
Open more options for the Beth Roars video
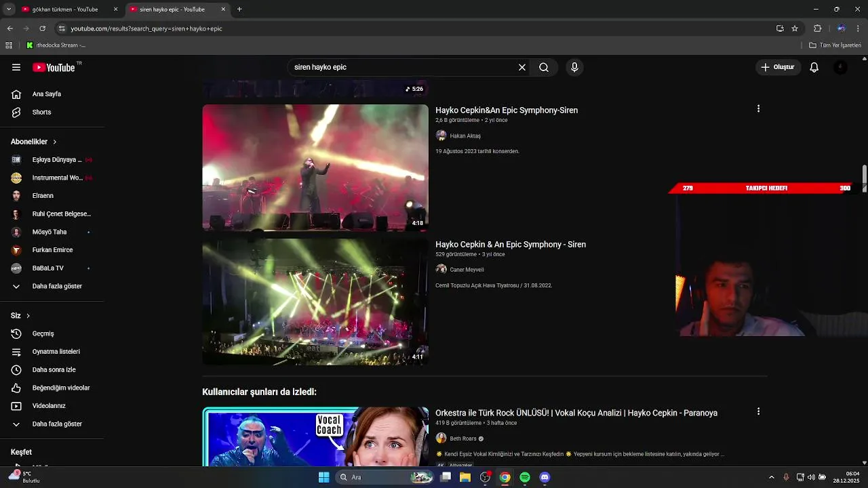pos(758,411)
